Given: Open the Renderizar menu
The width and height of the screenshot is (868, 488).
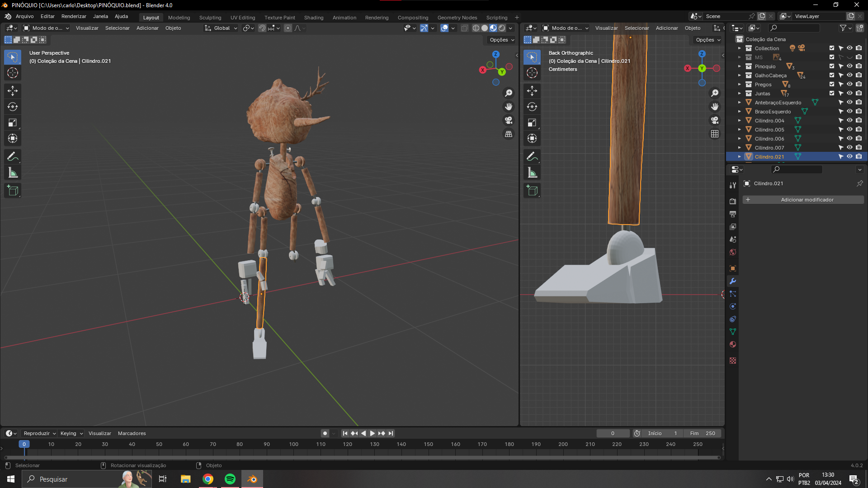Looking at the screenshot, I should point(74,16).
